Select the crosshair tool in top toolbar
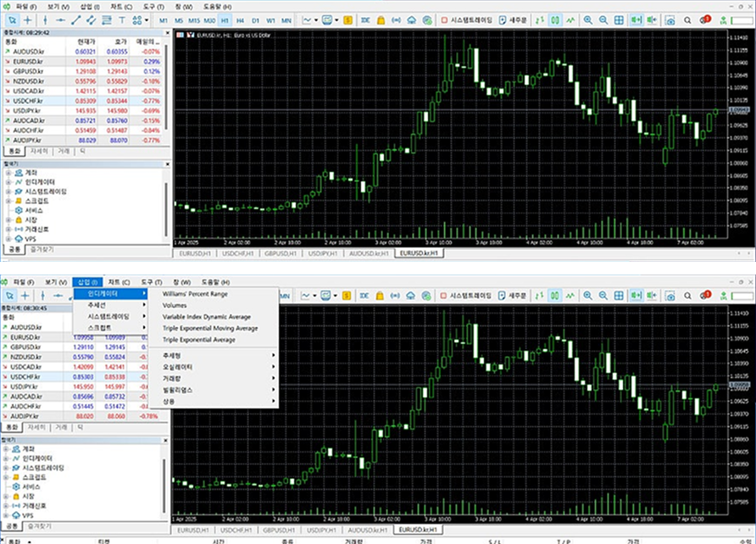Image resolution: width=756 pixels, height=544 pixels. pyautogui.click(x=26, y=19)
